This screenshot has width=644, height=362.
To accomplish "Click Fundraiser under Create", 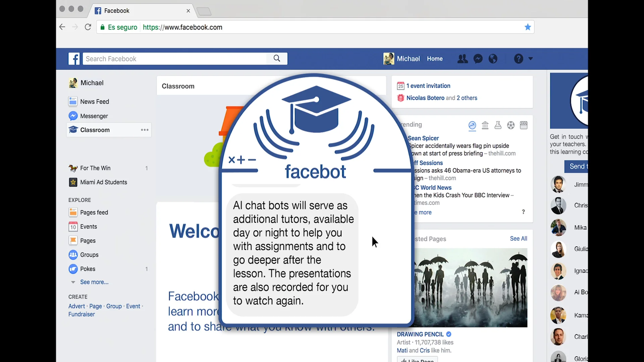I will 82,314.
